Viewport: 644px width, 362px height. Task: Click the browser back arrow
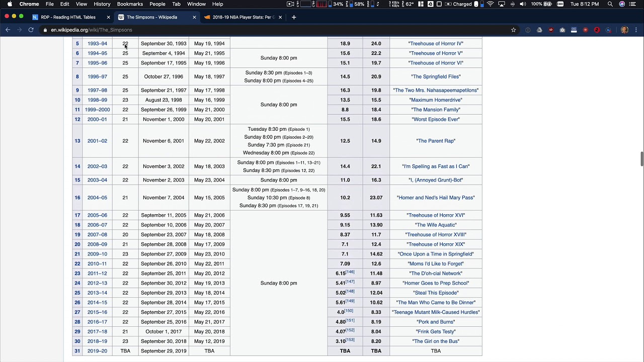coord(8,30)
